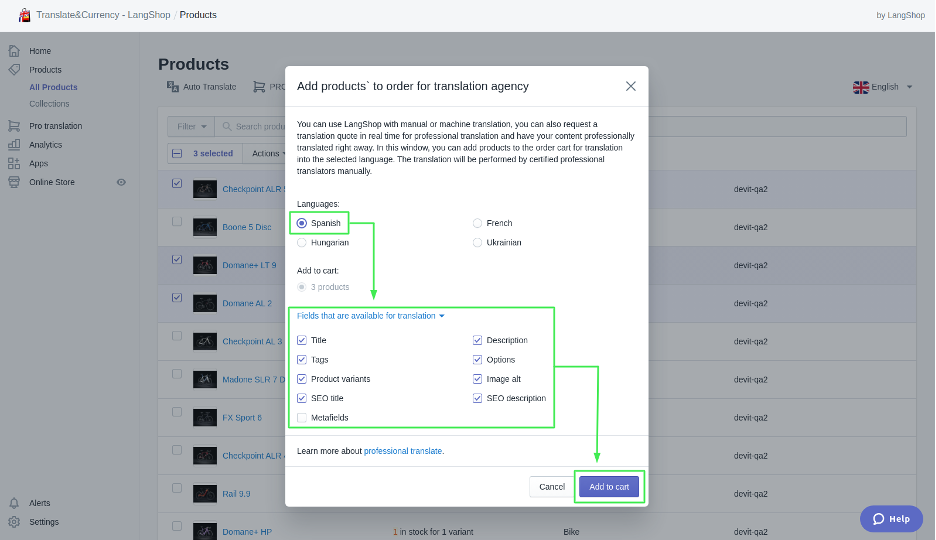Open the Filter dropdown
Image resolution: width=936 pixels, height=540 pixels.
(191, 126)
